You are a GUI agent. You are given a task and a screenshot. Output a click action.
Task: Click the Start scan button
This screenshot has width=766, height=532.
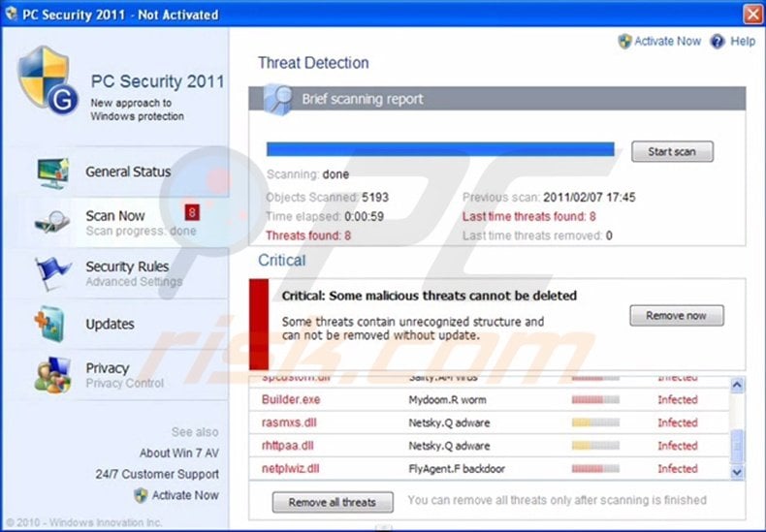[x=672, y=152]
